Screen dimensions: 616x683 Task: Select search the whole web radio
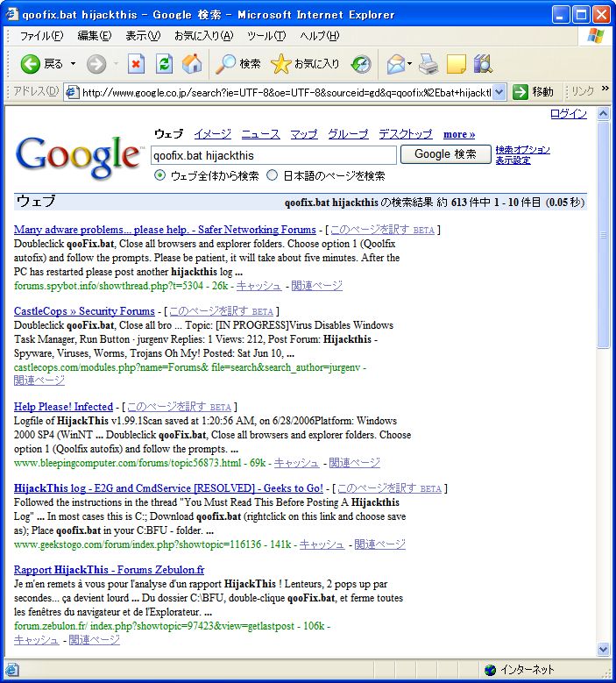[159, 175]
